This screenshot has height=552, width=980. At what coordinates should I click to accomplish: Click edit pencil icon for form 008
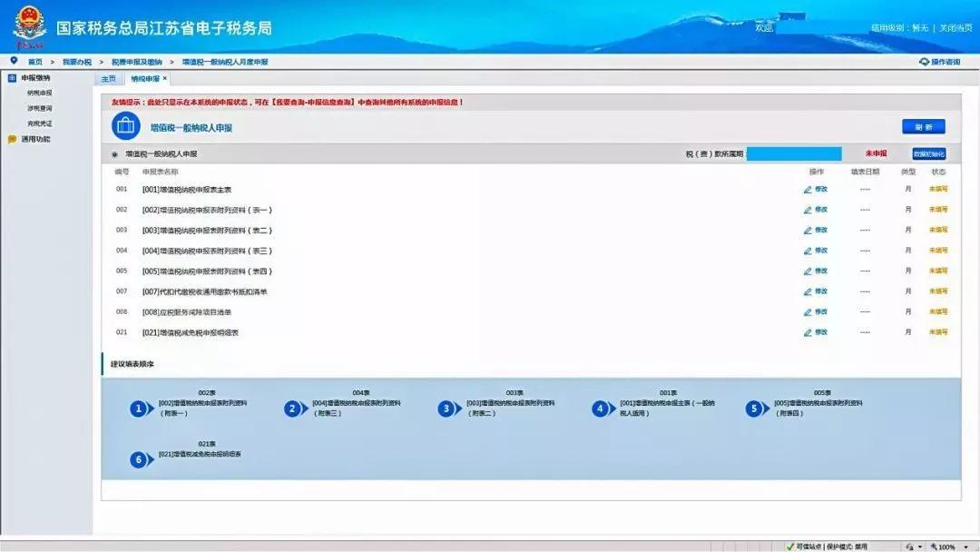coord(808,312)
